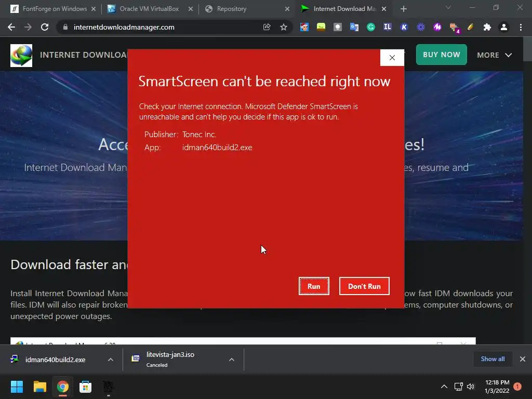The image size is (532, 399).
Task: Click the idman640build2.exe app name text
Action: coord(217,148)
